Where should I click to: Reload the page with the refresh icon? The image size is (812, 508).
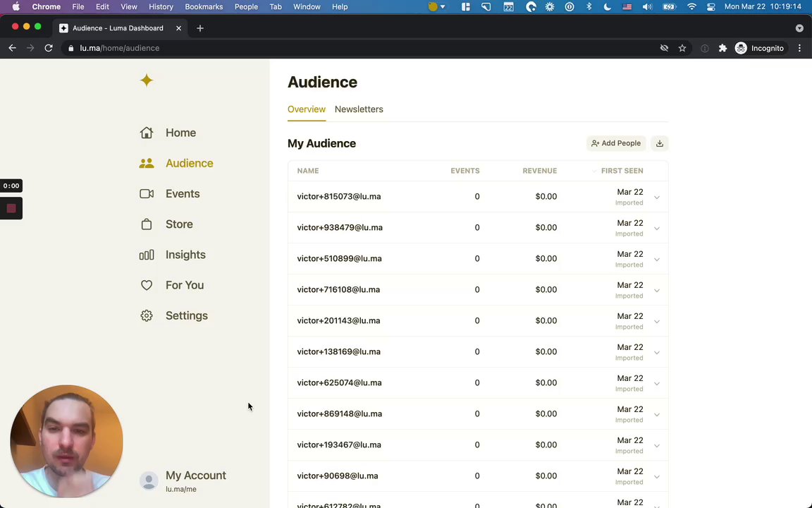(x=49, y=48)
